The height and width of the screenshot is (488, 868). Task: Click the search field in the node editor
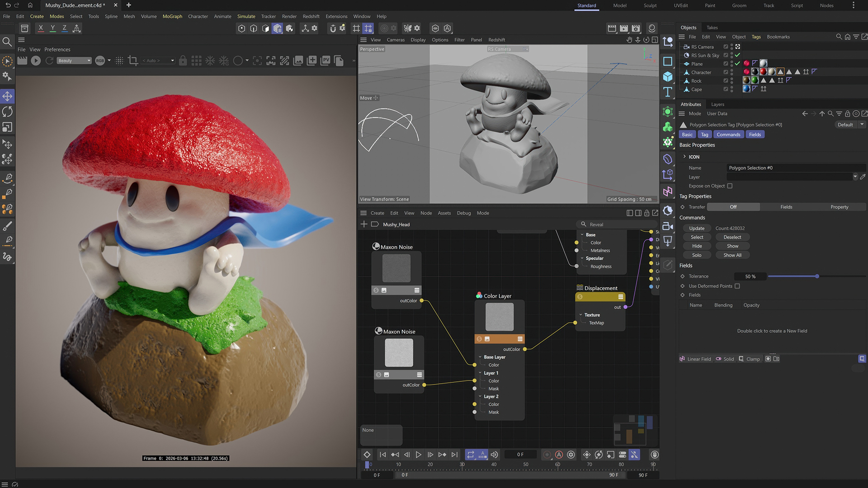click(x=617, y=224)
